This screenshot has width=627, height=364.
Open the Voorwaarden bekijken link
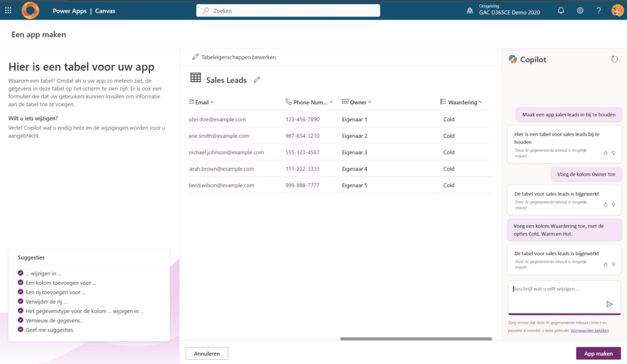click(x=590, y=330)
